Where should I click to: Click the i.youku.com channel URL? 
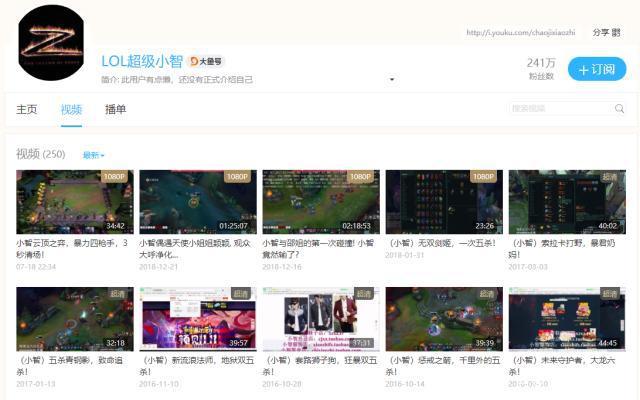click(x=520, y=32)
